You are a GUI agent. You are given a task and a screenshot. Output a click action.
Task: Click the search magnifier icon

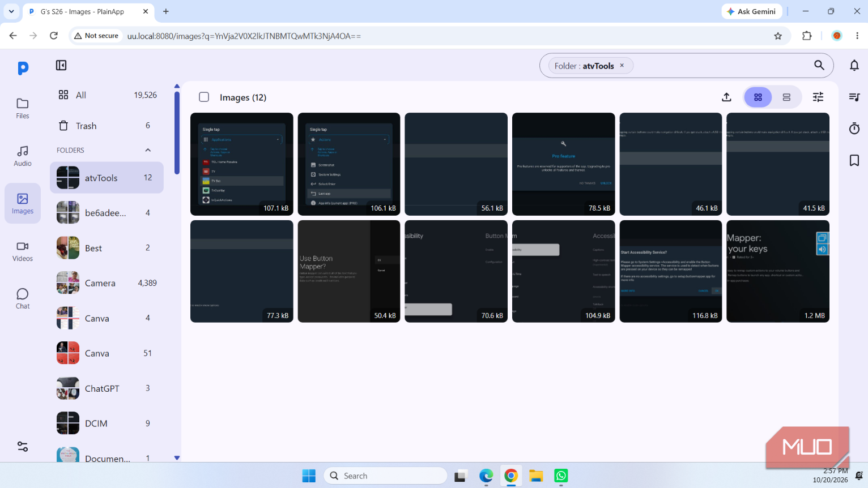click(819, 65)
